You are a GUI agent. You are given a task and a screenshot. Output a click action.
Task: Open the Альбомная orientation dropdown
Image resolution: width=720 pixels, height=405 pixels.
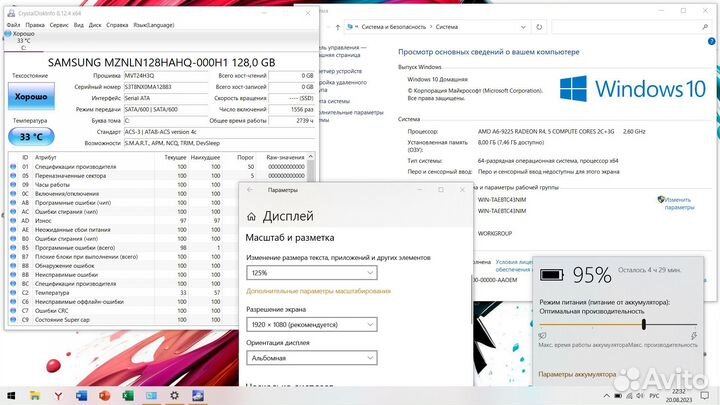point(312,358)
